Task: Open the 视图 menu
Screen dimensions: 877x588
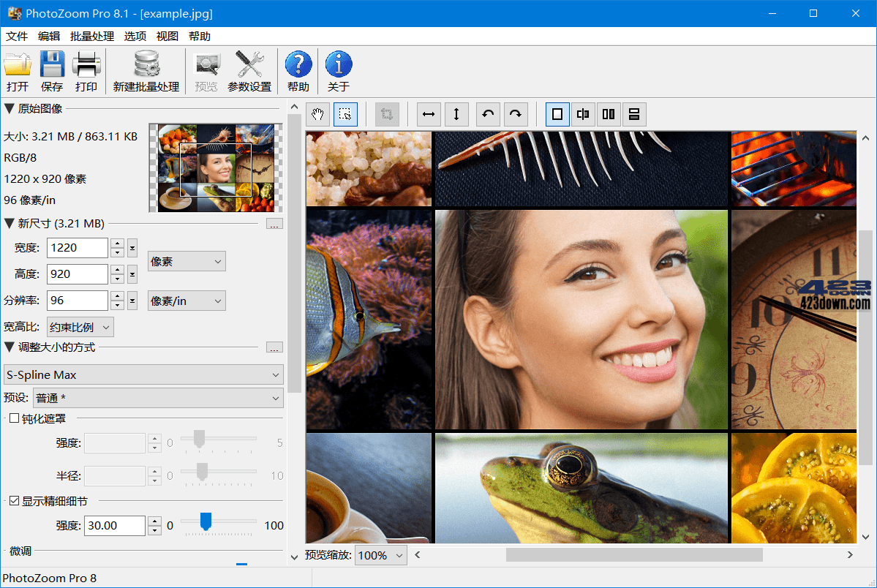Action: [167, 35]
